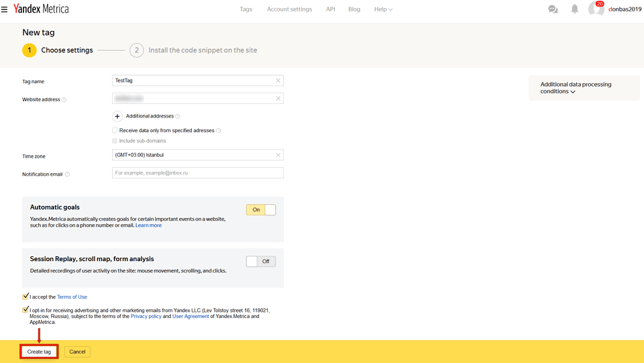Click the plus icon for additional addresses
The height and width of the screenshot is (363, 644).
117,116
